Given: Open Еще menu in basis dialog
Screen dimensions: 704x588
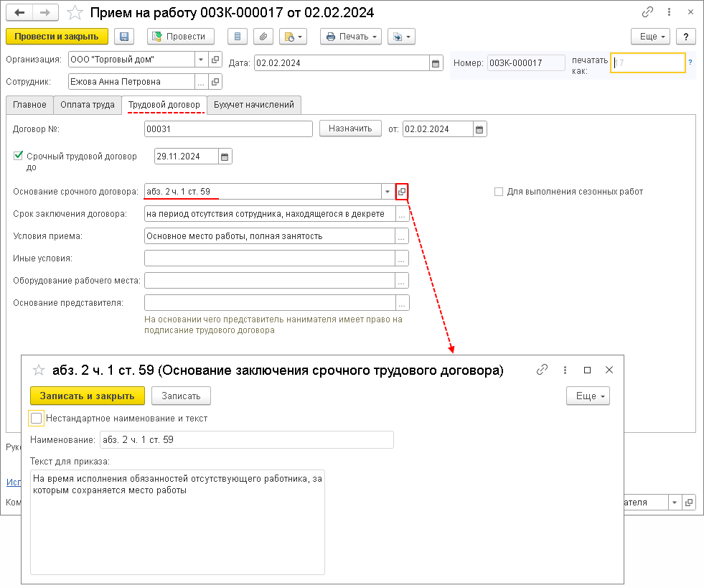Looking at the screenshot, I should 588,396.
